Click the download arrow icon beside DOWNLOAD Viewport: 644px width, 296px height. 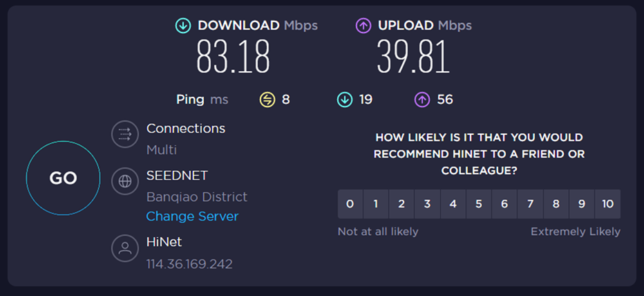[183, 26]
